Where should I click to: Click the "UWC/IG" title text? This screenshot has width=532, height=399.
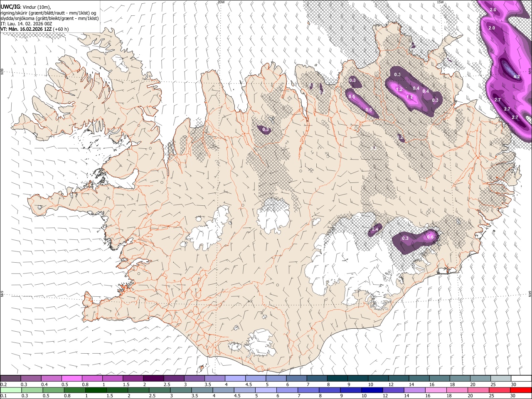tap(10, 7)
